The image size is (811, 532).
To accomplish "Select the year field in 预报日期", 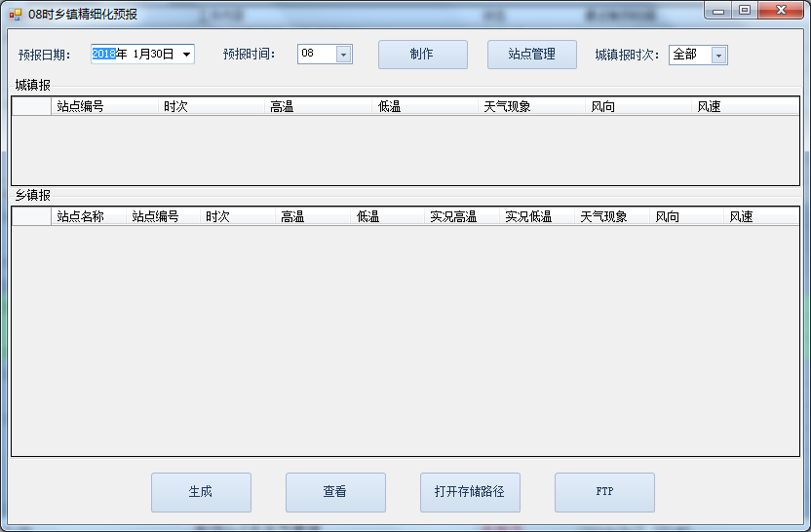I will (x=103, y=55).
